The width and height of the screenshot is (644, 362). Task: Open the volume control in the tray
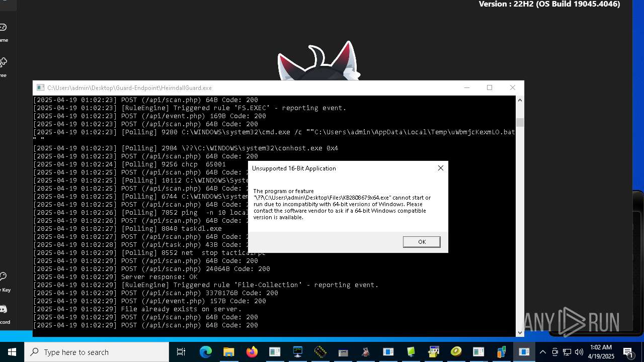(x=579, y=352)
